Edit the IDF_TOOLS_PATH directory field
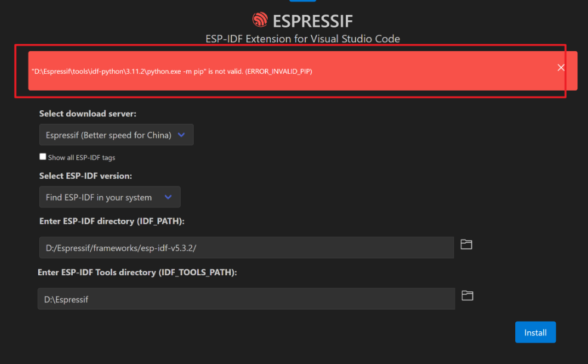Screen dimensions: 588x364 [x=246, y=299]
